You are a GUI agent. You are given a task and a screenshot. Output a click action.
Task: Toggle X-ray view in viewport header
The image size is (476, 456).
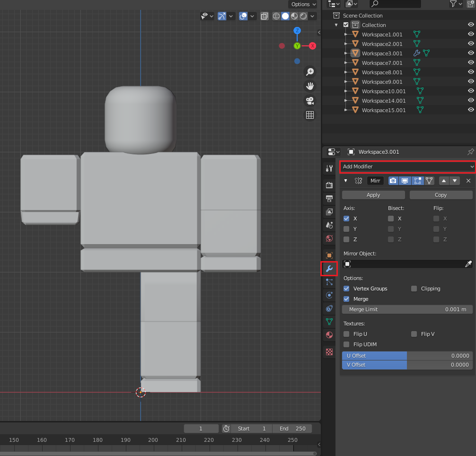264,16
